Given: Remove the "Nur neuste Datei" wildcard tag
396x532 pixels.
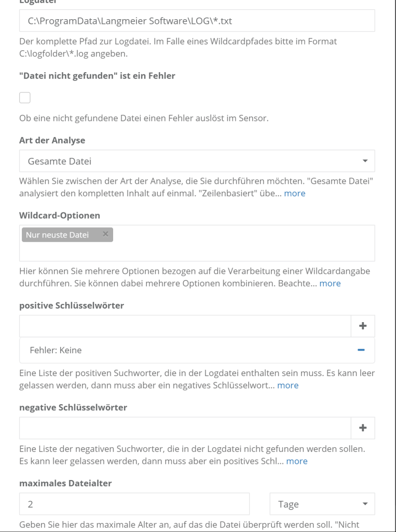Looking at the screenshot, I should point(105,234).
